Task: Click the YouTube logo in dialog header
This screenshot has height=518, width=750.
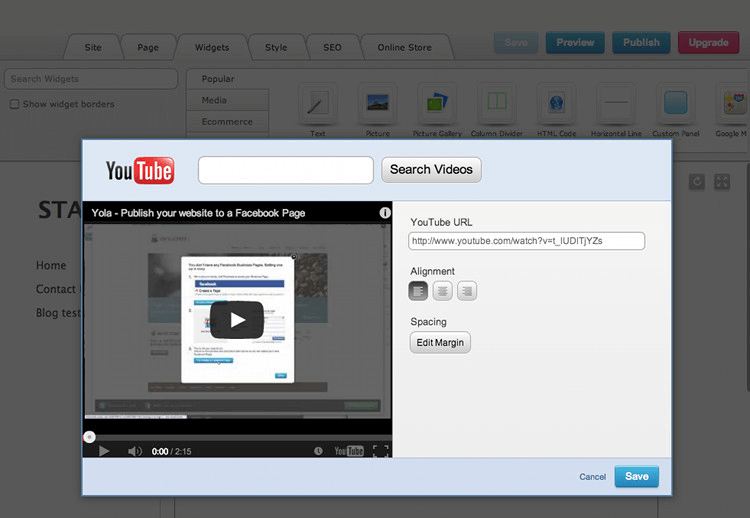Action: 140,170
